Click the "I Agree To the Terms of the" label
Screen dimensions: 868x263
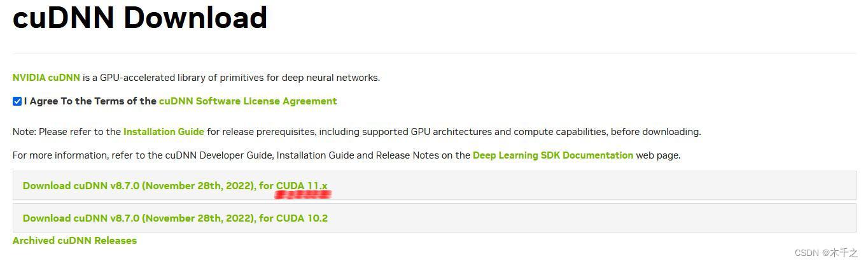click(90, 101)
